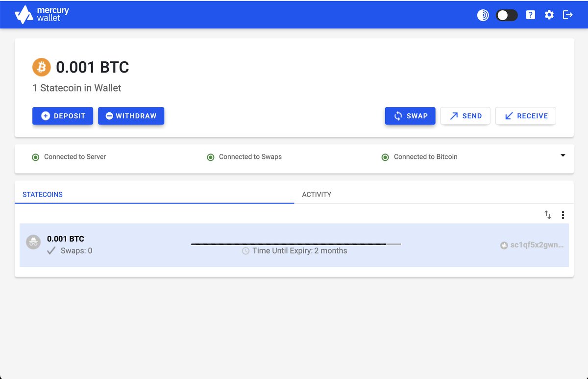
Task: Switch to the Activity tab
Action: [434, 194]
